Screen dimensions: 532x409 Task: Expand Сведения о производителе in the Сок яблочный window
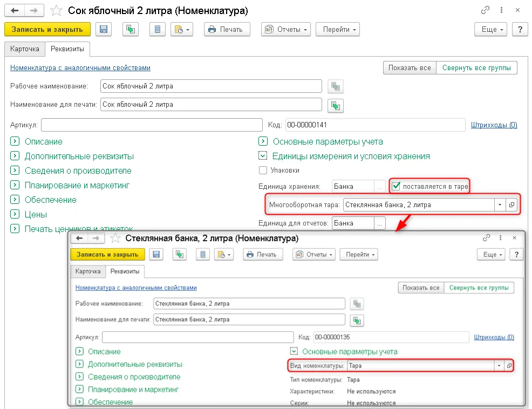[15, 171]
